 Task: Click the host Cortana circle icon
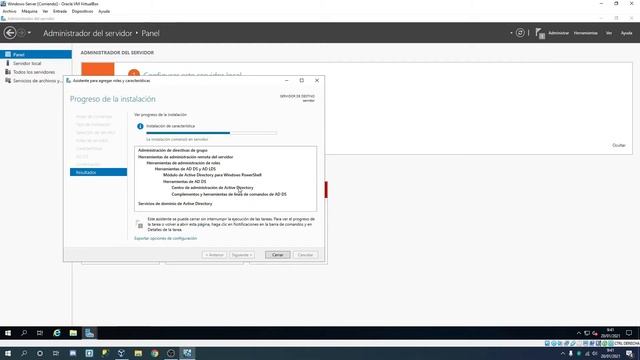pyautogui.click(x=40, y=353)
